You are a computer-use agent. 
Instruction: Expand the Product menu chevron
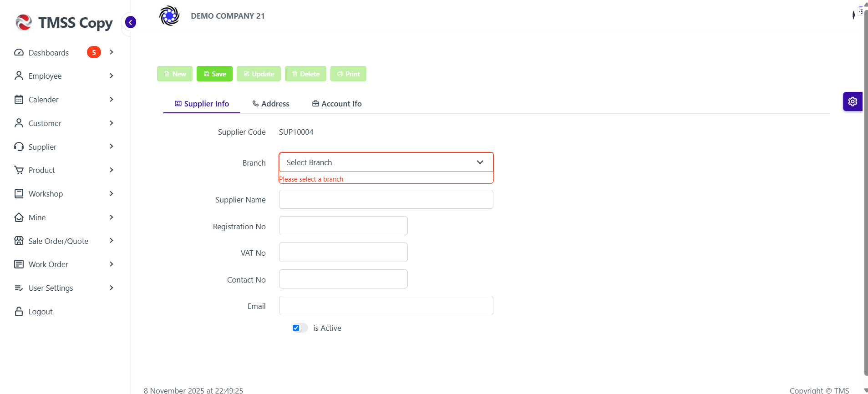112,170
